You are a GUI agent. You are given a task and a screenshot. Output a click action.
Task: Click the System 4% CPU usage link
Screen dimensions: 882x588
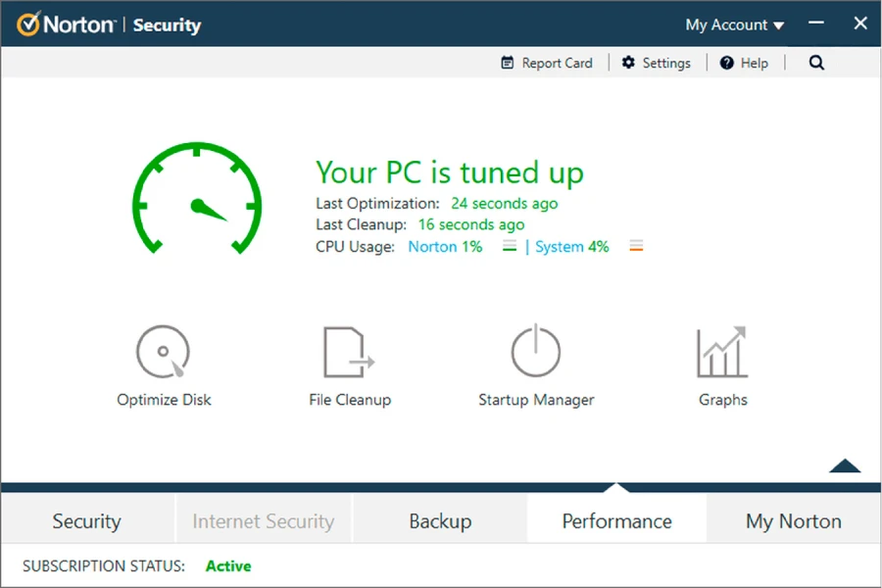[x=572, y=246]
